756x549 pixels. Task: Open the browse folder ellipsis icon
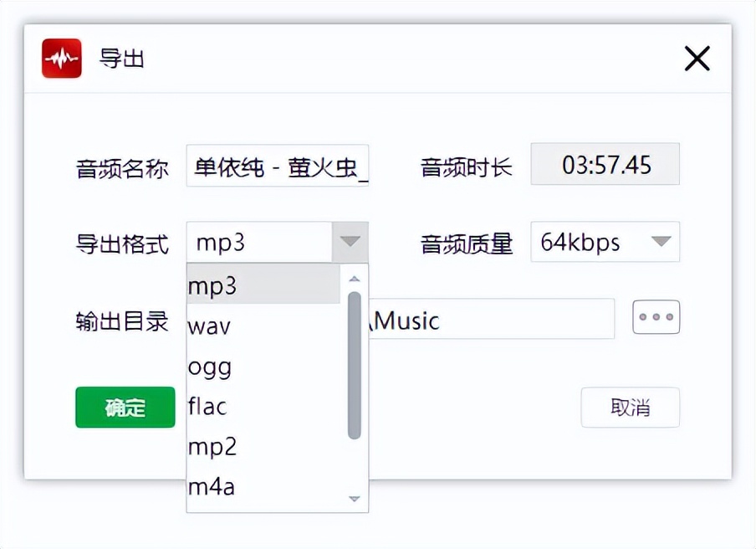656,318
